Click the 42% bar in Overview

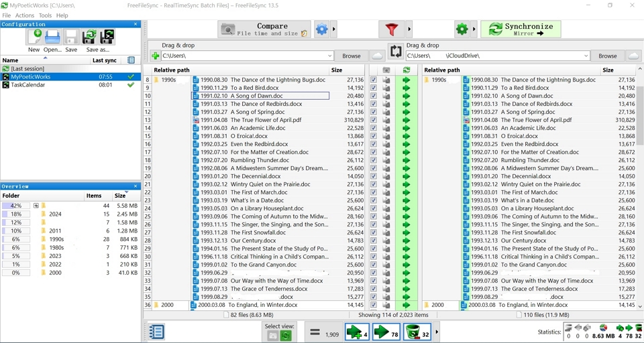[x=16, y=206]
